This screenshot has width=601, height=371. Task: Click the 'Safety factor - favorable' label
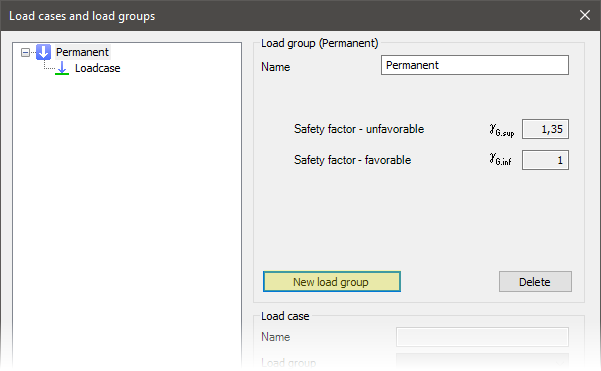(352, 160)
